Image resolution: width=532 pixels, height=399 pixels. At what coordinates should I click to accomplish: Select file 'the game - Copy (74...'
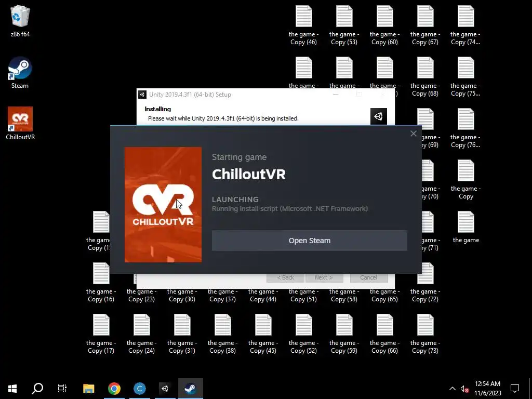[x=465, y=25]
